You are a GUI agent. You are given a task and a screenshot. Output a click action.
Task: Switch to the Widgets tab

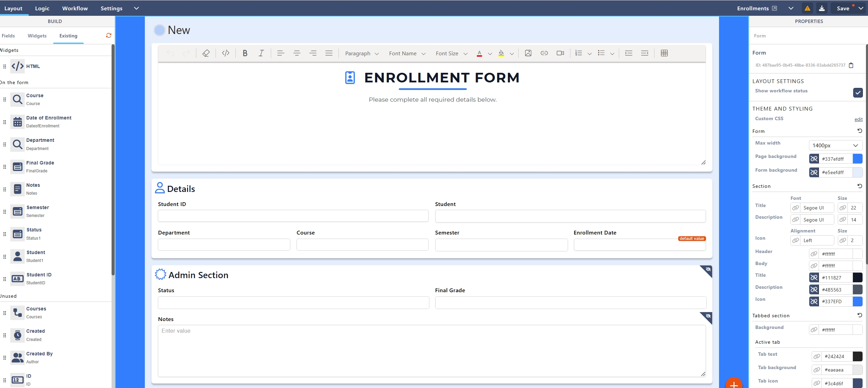pyautogui.click(x=37, y=36)
